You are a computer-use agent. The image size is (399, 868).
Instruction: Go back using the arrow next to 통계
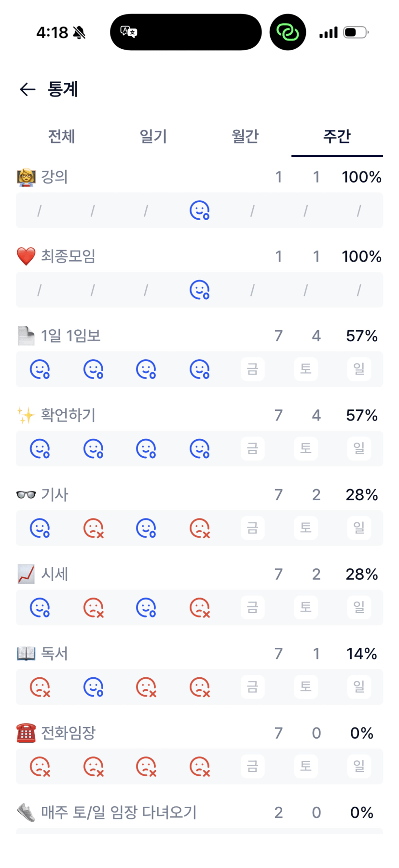pyautogui.click(x=28, y=89)
